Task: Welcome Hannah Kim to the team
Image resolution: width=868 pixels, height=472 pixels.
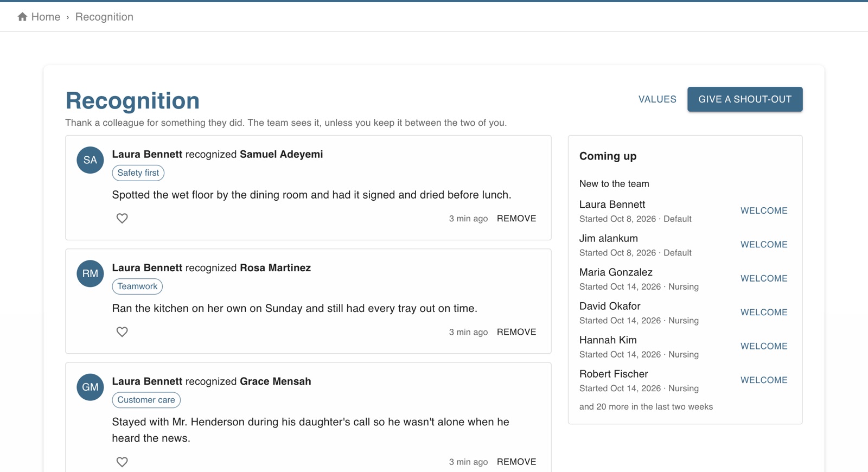Action: (x=764, y=346)
